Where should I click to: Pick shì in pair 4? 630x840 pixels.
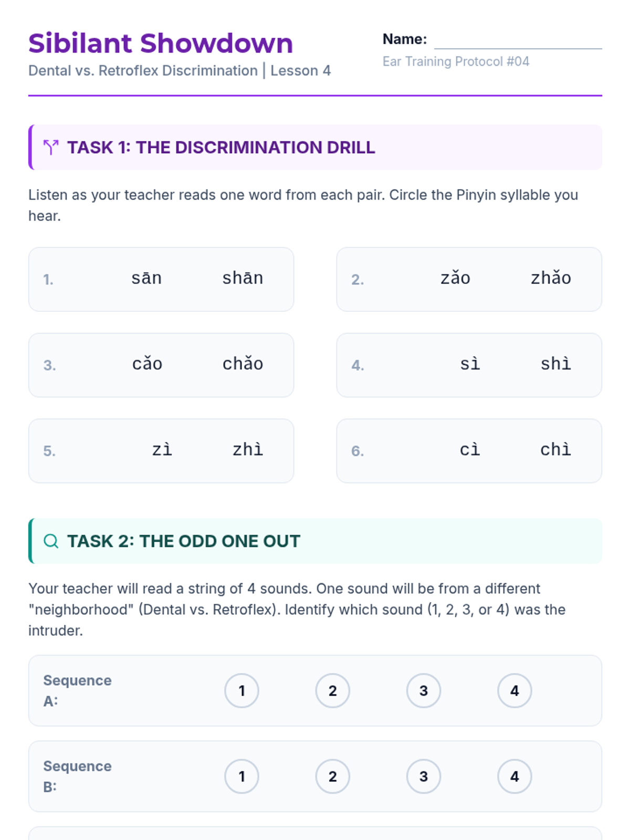click(556, 364)
